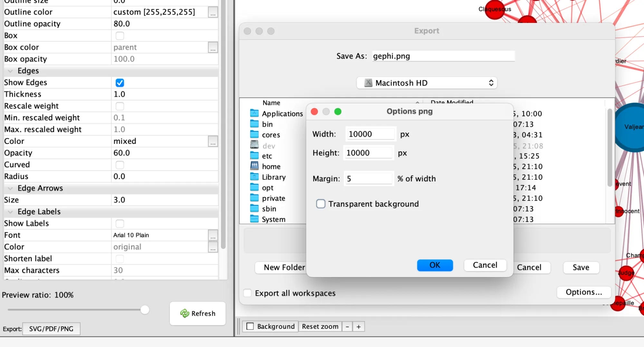Collapse the Edge Labels section

coord(10,212)
